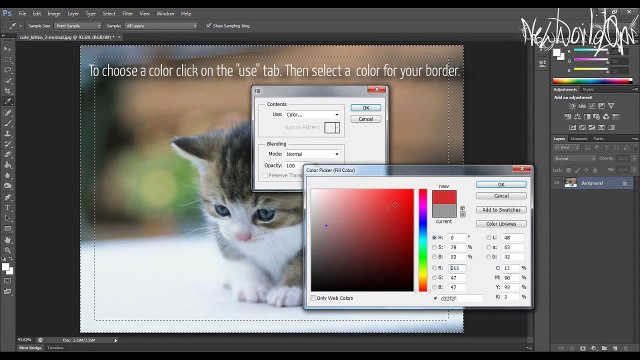Image resolution: width=640 pixels, height=360 pixels.
Task: Select the Move tool
Action: point(8,49)
